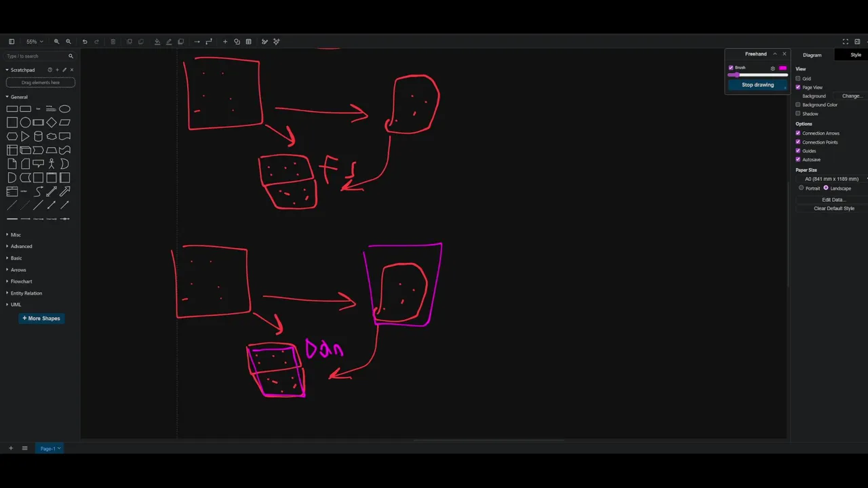
Task: Add selection to Scratchpad with plus icon
Action: pyautogui.click(x=57, y=70)
